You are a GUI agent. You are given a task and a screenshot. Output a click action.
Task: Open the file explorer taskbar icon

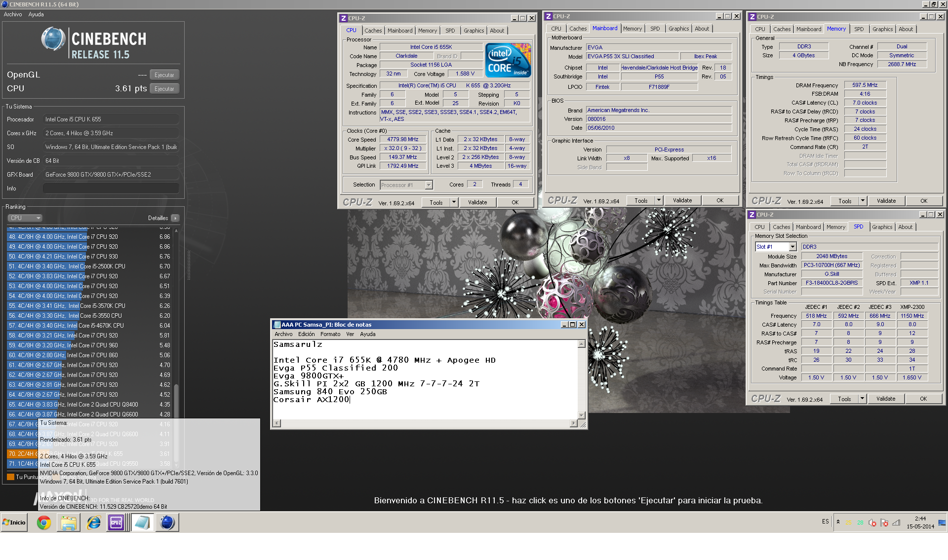pyautogui.click(x=69, y=523)
